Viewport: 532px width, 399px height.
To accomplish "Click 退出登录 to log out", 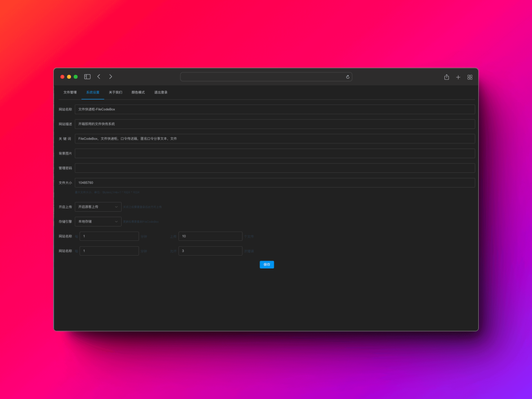I will pyautogui.click(x=161, y=92).
